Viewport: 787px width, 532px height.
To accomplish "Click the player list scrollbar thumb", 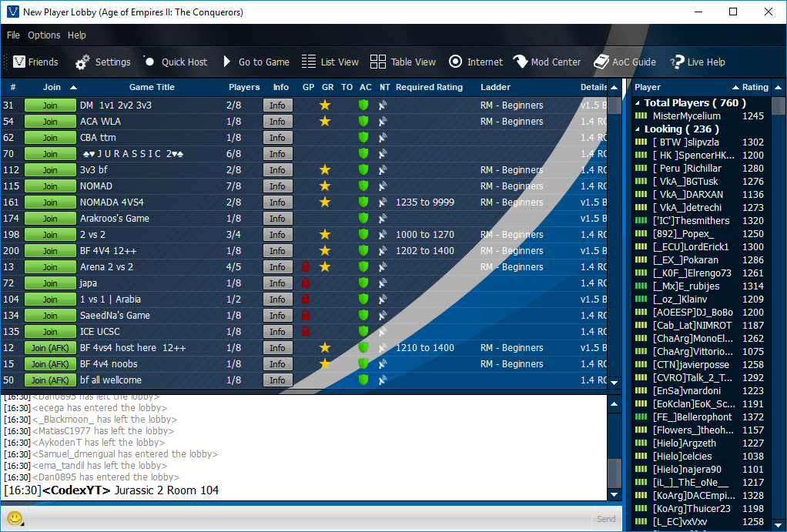I will (x=779, y=106).
